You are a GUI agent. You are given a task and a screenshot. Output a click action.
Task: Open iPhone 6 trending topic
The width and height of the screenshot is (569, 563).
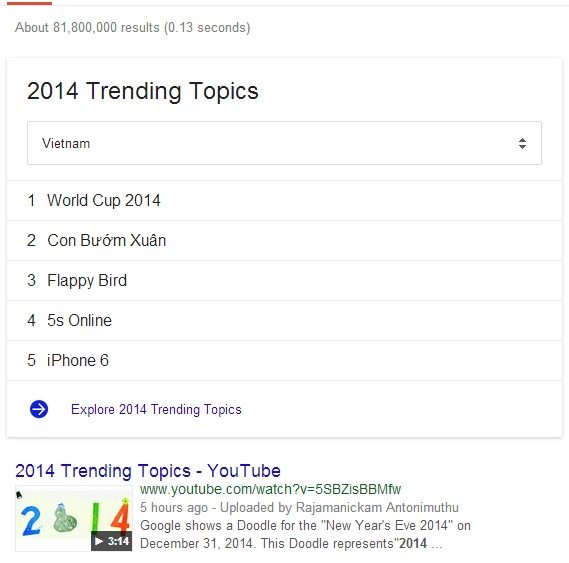click(x=284, y=360)
